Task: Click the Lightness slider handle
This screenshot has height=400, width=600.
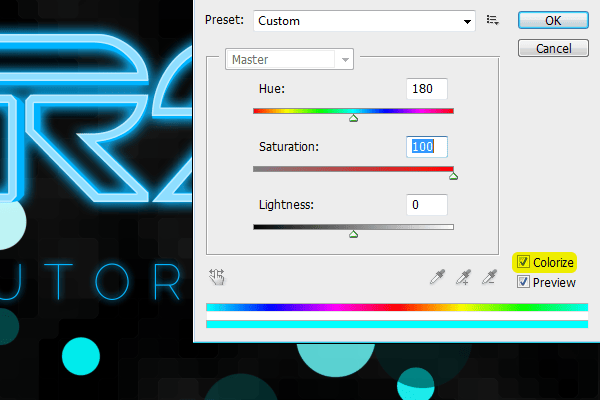Action: pos(353,234)
